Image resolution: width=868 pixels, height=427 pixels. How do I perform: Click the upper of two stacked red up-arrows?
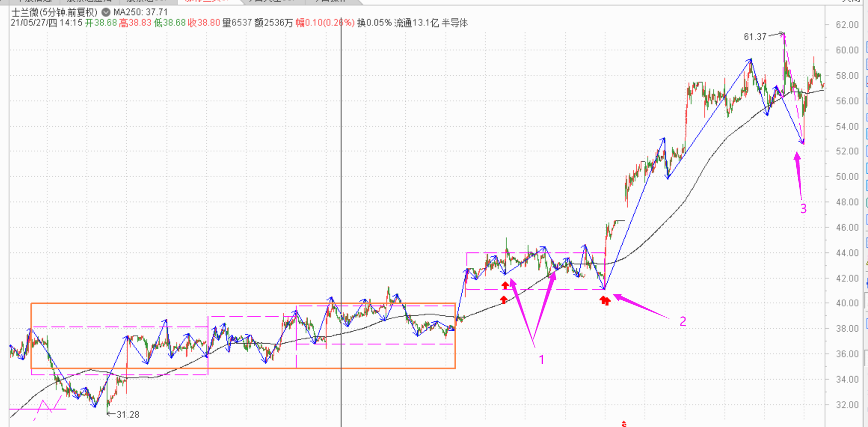point(505,285)
